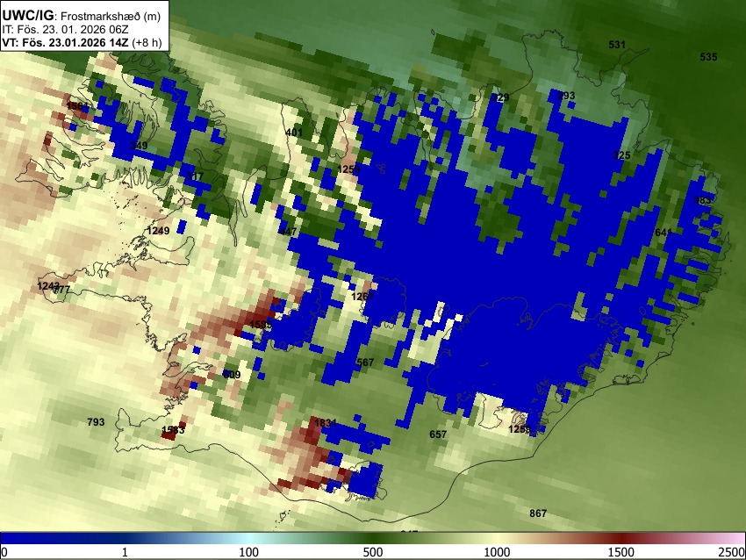Viewport: 746px width, 560px height.
Task: Click the map value 401
Action: 294,133
